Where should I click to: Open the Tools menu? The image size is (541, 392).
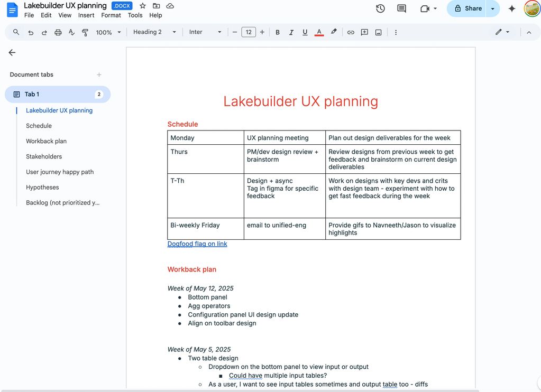coord(135,15)
